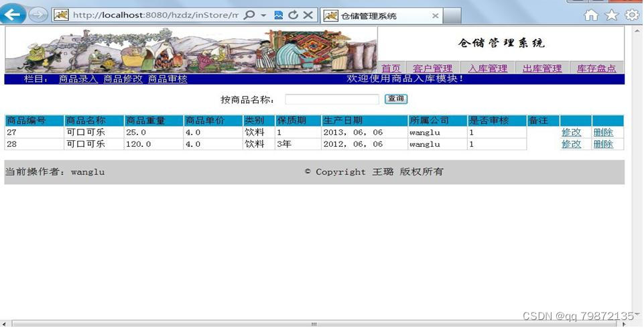Viewport: 644px width, 328px height.
Task: Click the 保质期 column header
Action: [298, 121]
